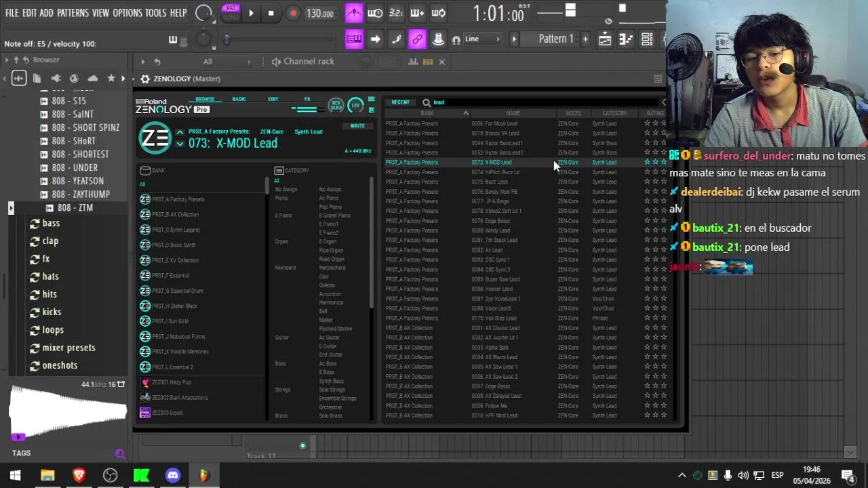Open the TOOLS menu
Screen dimensions: 868x488
155,13
